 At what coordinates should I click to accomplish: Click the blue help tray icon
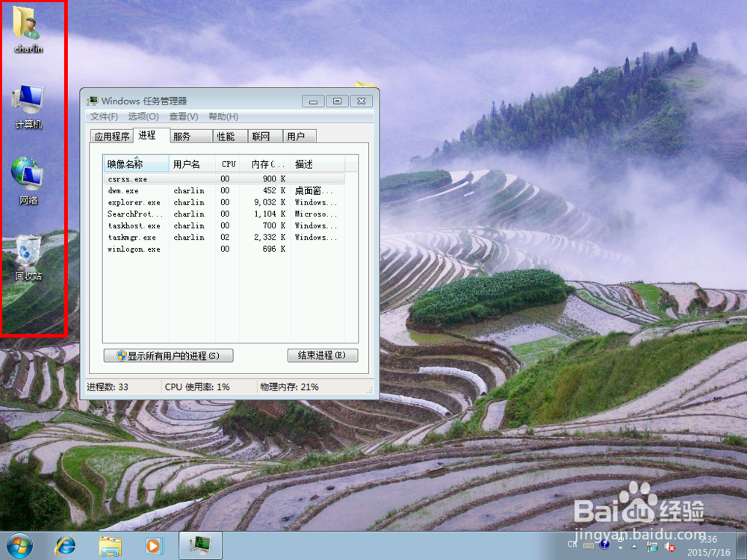point(604,544)
